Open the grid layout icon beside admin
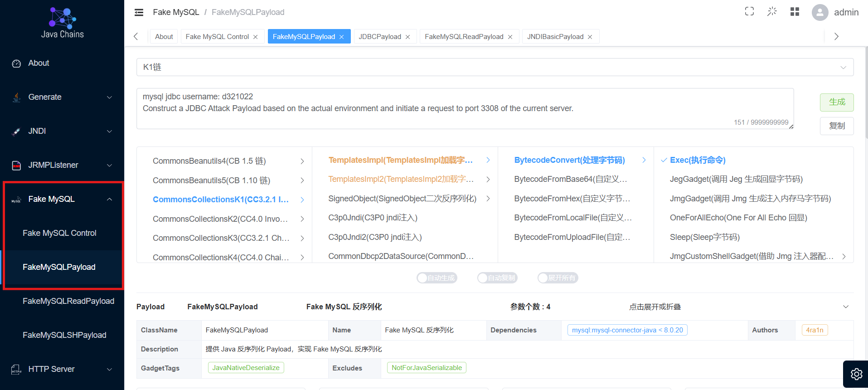 click(x=795, y=12)
